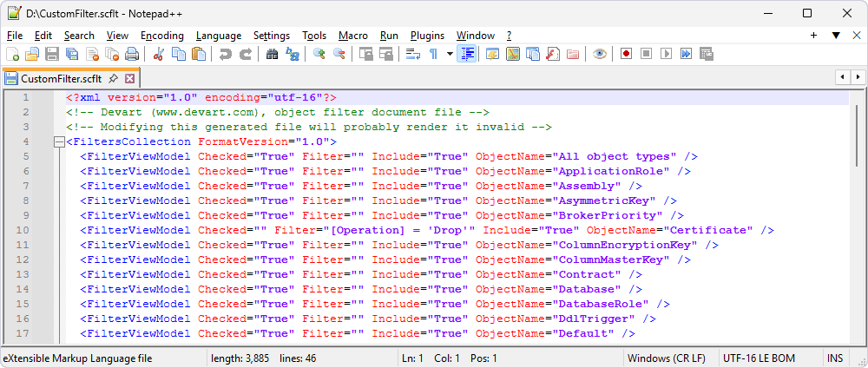Save all open files
This screenshot has height=368, width=868.
pyautogui.click(x=72, y=54)
